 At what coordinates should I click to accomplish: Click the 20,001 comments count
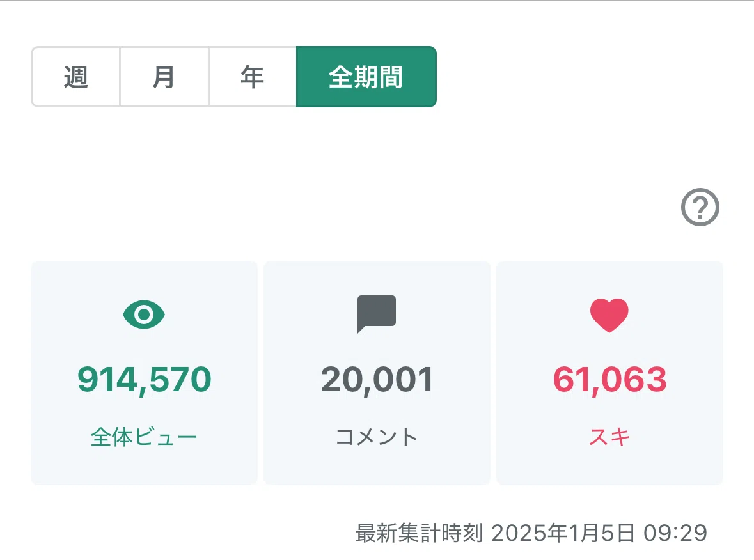(x=377, y=380)
